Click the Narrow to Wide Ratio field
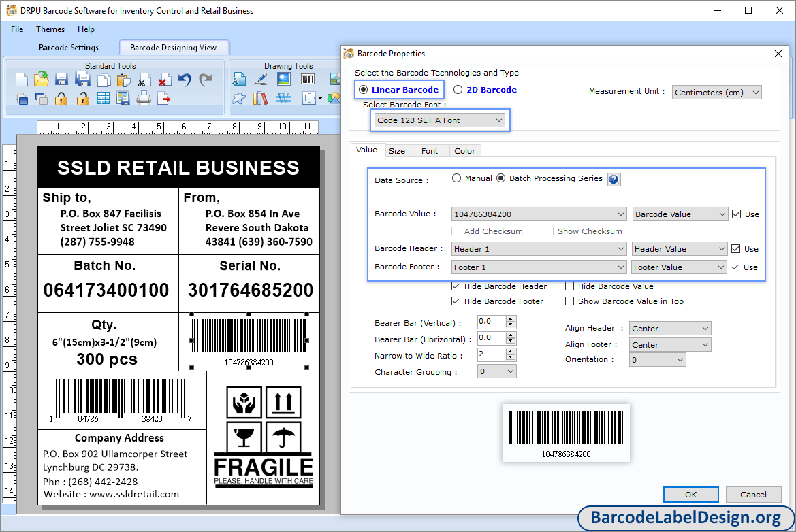Viewport: 796px width, 532px height. pos(490,354)
